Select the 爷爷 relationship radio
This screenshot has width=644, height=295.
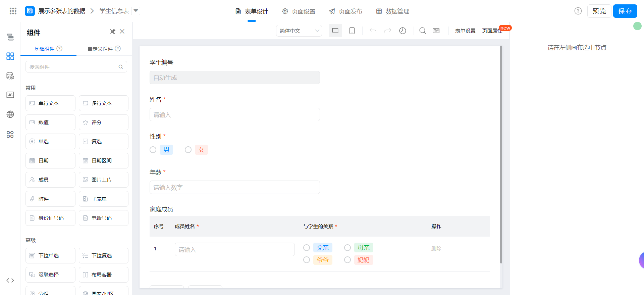307,260
